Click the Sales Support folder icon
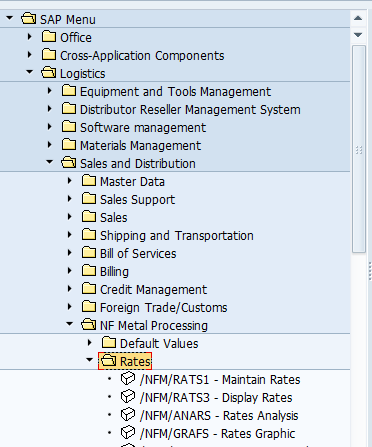Image resolution: width=372 pixels, height=447 pixels. tap(89, 199)
